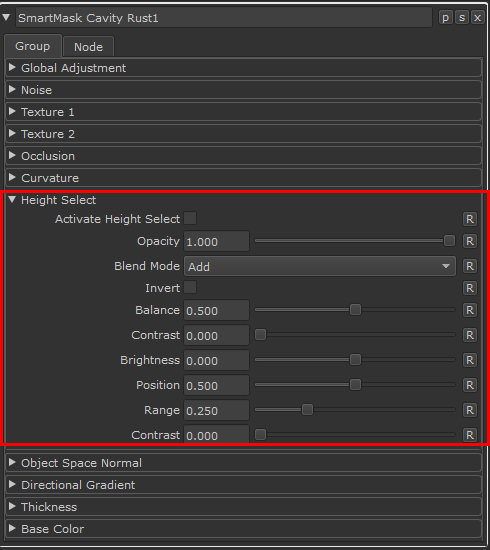Click the 's' button in the panel header
The image size is (490, 550).
click(462, 18)
